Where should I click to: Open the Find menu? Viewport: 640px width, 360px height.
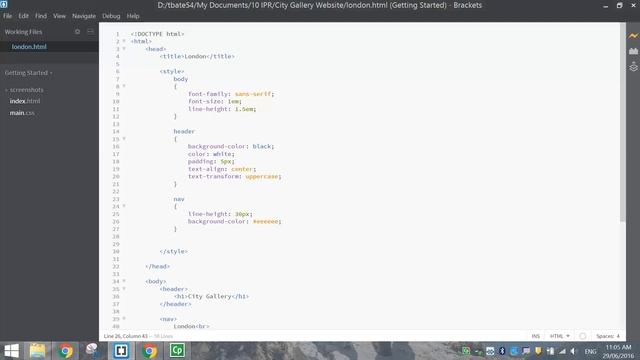coord(41,16)
